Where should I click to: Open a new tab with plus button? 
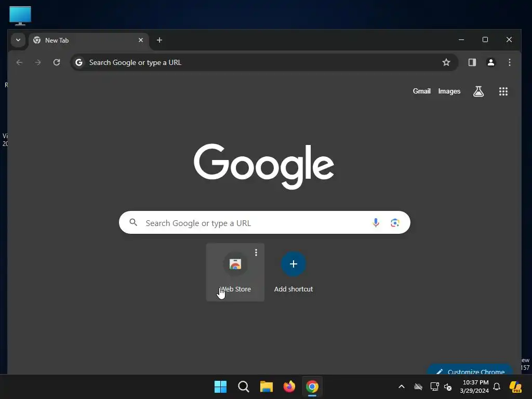[x=159, y=40]
